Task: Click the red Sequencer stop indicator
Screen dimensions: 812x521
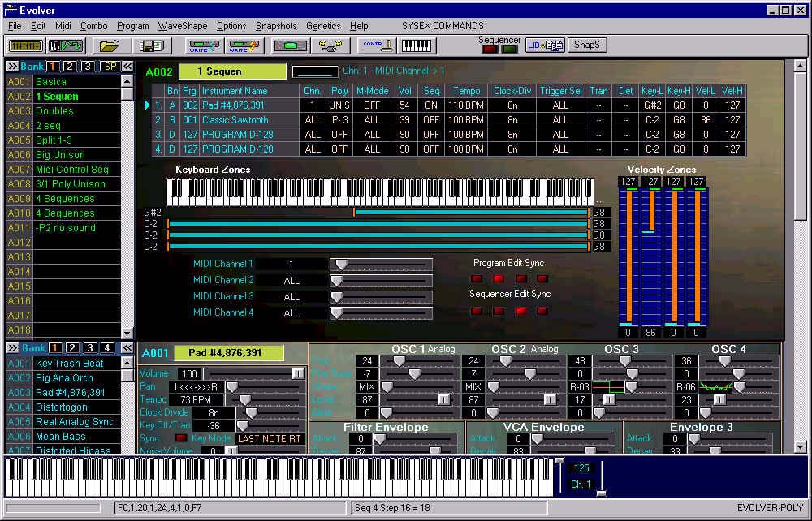Action: click(490, 50)
